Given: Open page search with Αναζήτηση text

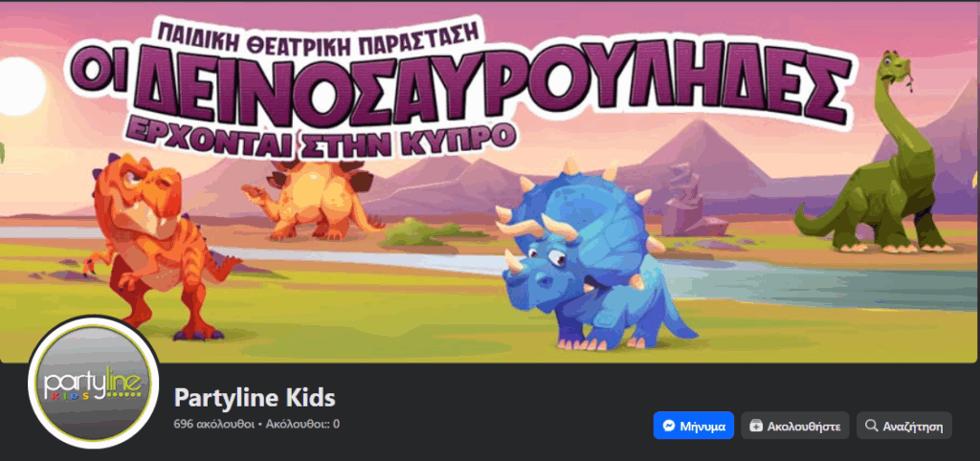Looking at the screenshot, I should tap(912, 428).
